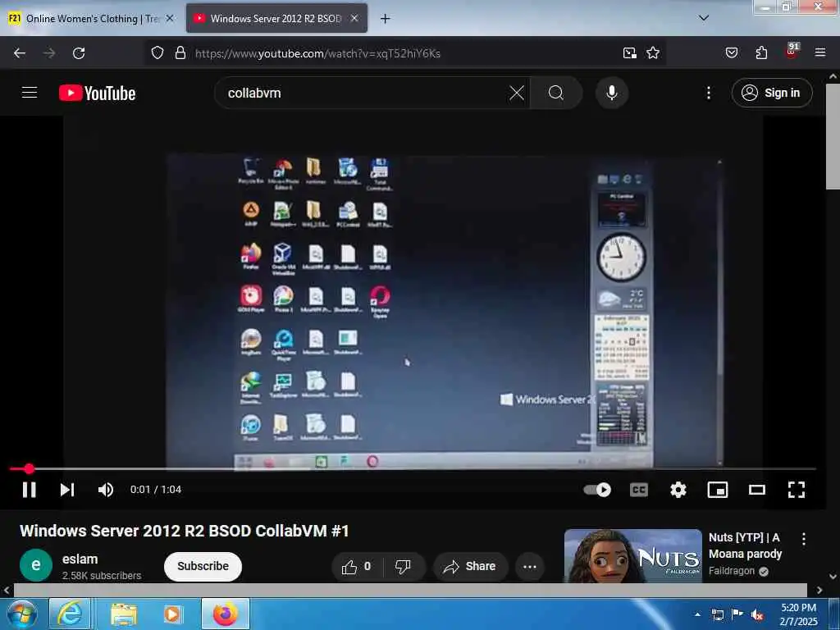Open the tracking protection shield icon
Screen dimensions: 840x630
pos(157,53)
